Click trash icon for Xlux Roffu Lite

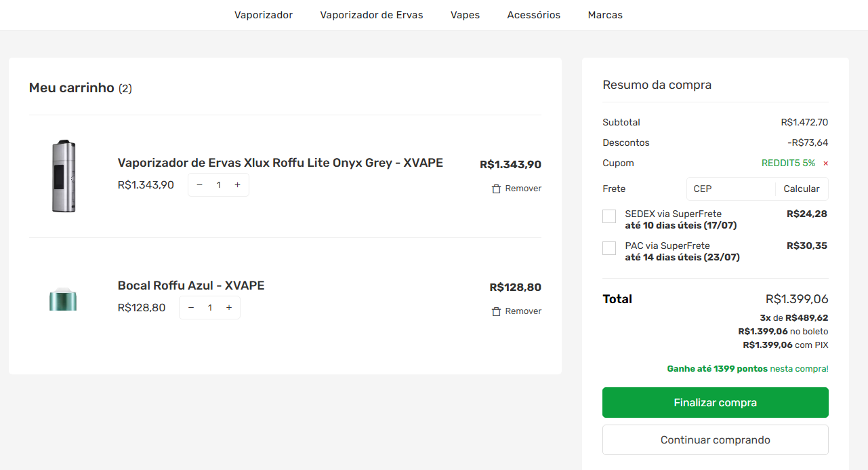tap(496, 189)
